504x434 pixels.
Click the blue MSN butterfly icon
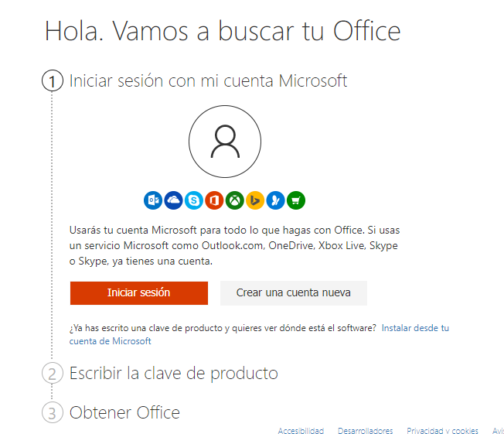[275, 200]
